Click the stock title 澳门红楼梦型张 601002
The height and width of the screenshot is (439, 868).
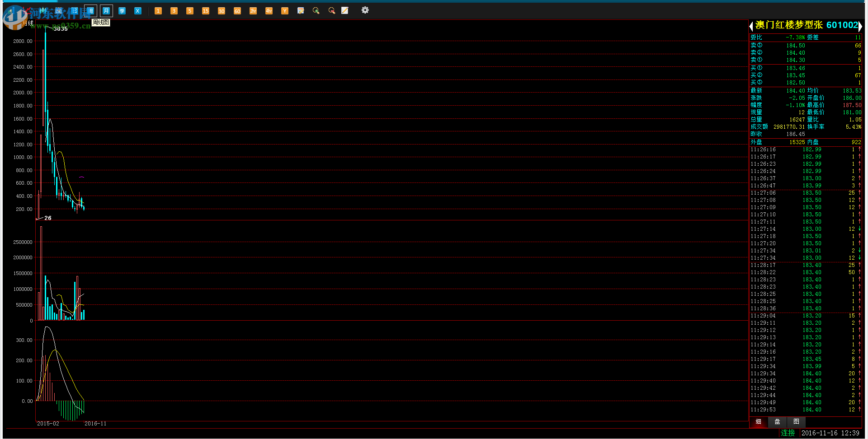(x=807, y=25)
